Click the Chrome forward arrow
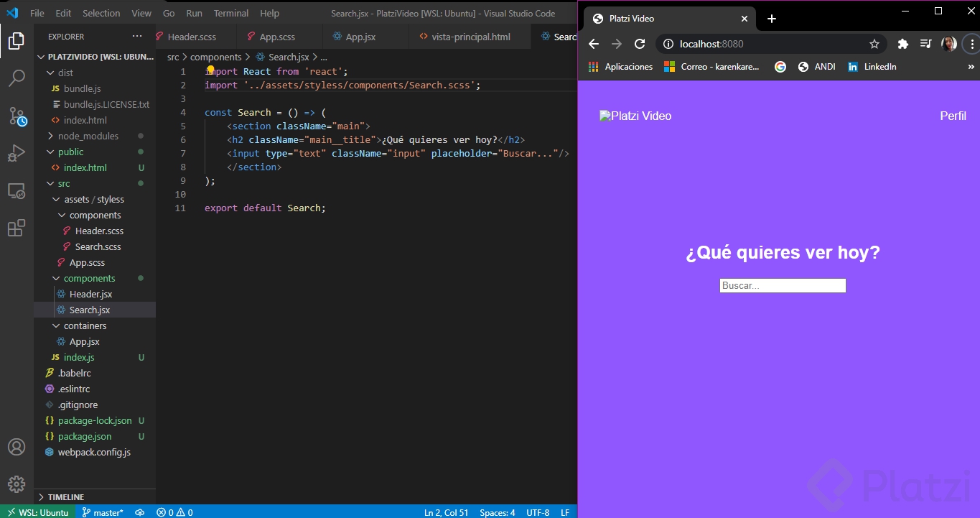 pyautogui.click(x=617, y=44)
